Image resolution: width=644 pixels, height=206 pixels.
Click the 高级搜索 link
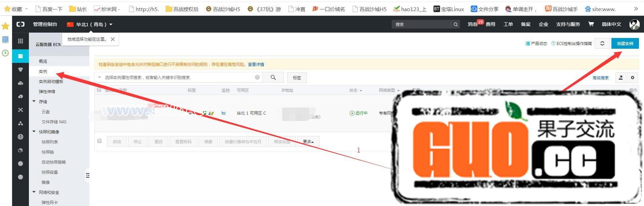[x=601, y=78]
